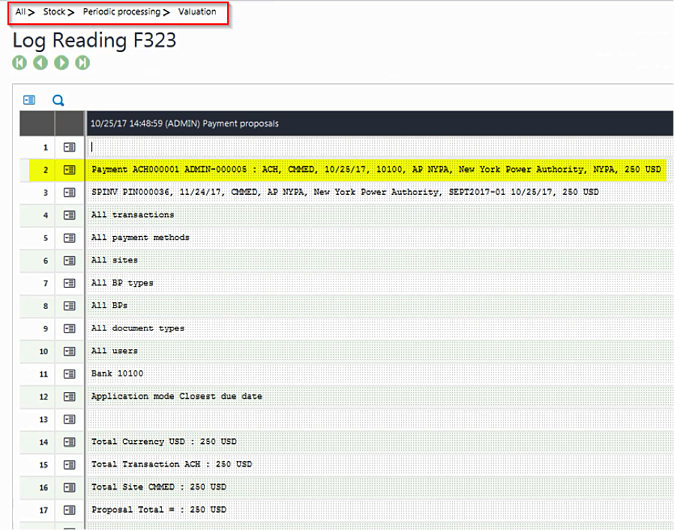Open line icon for row 14
This screenshot has width=674, height=530.
click(x=69, y=441)
